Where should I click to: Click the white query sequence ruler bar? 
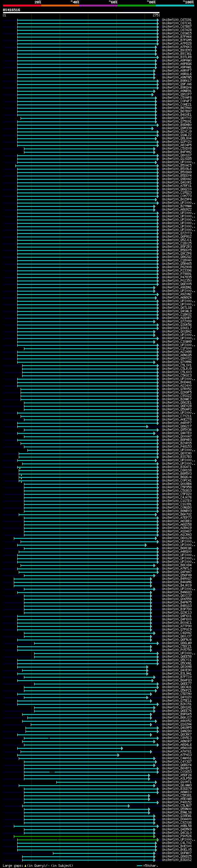coord(81,12)
